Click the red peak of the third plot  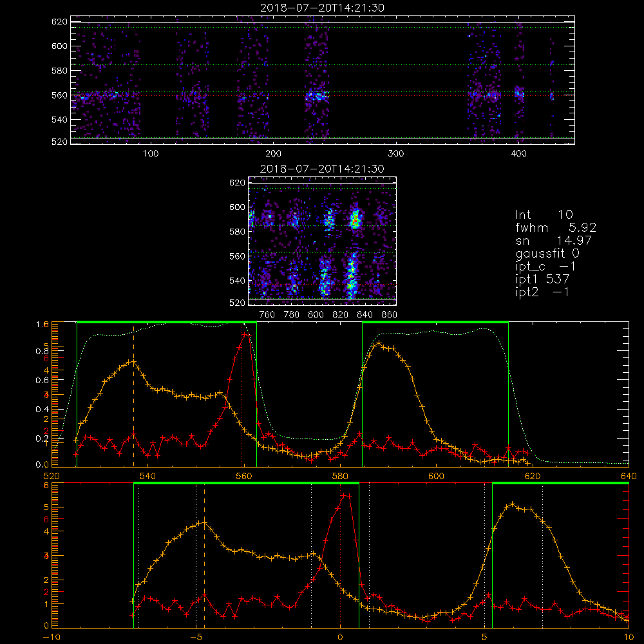(246, 335)
